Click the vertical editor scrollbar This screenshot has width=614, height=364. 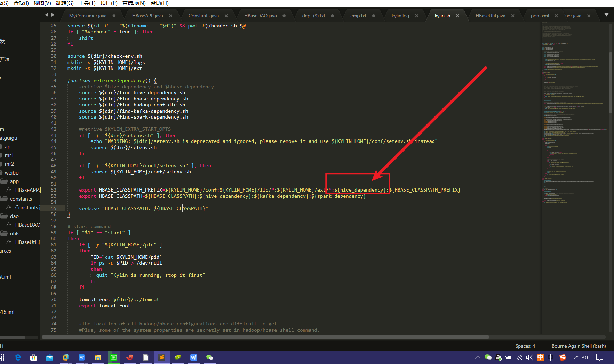[611, 82]
